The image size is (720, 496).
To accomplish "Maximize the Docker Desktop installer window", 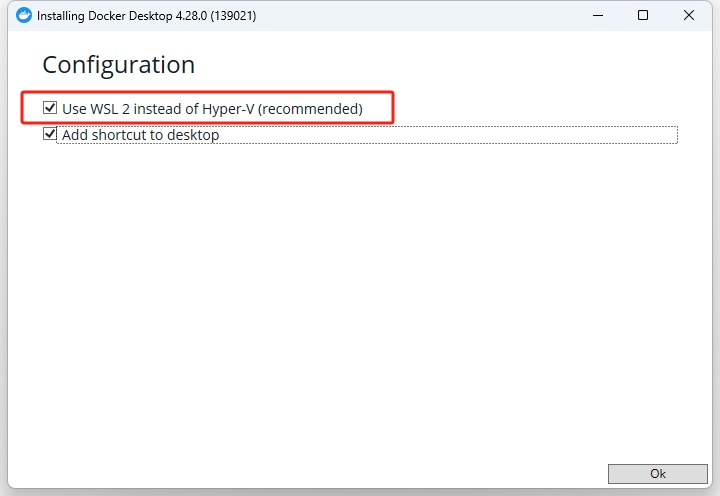I will [643, 16].
